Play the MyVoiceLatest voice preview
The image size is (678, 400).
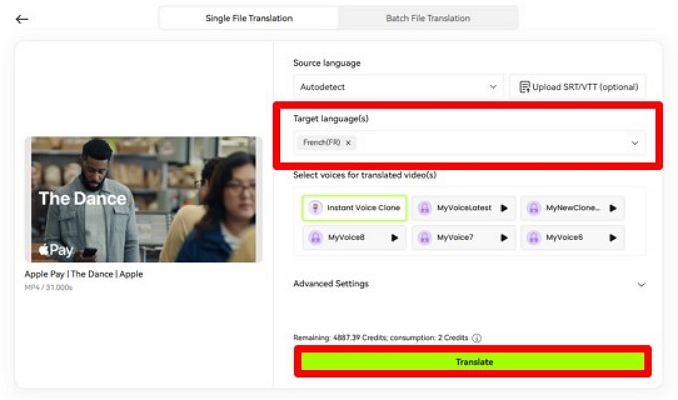tap(504, 208)
